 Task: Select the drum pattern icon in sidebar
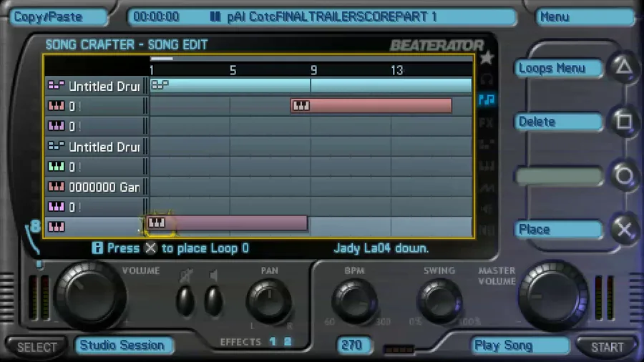pyautogui.click(x=487, y=145)
